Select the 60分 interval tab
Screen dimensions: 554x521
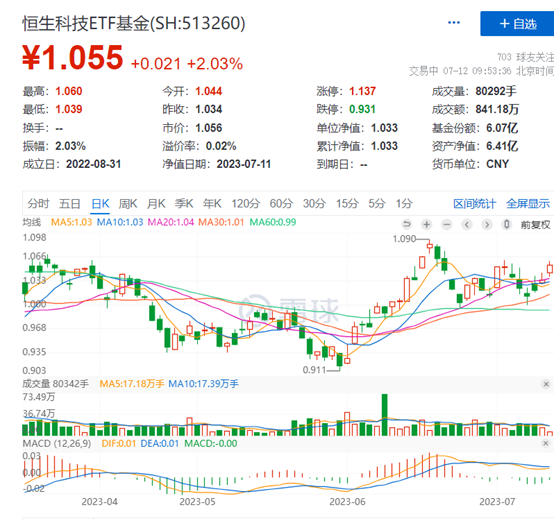click(x=281, y=203)
